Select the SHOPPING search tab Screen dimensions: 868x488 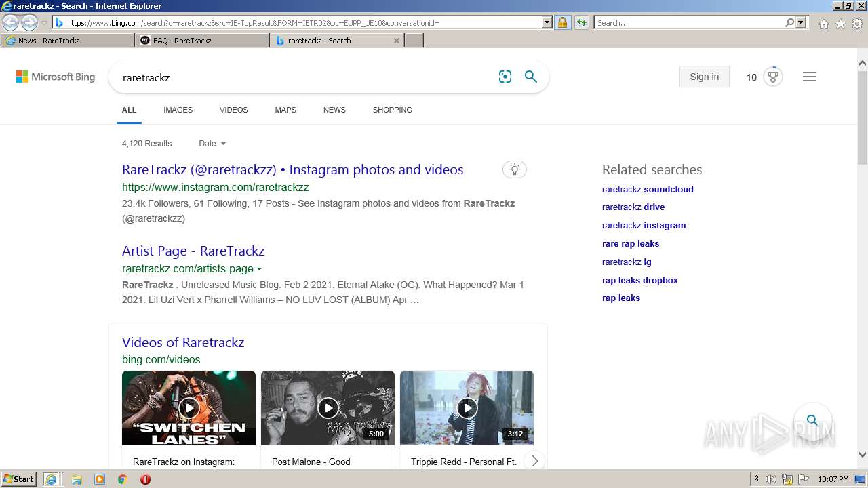pos(392,110)
